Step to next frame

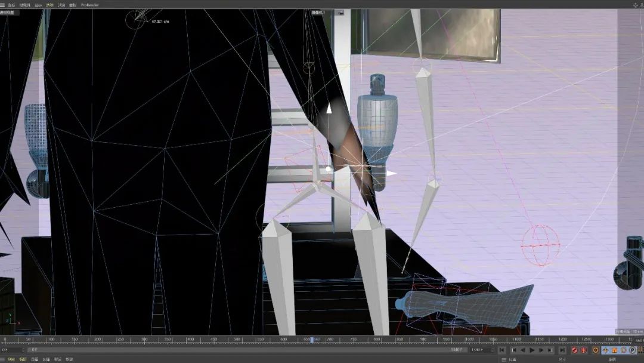(542, 350)
